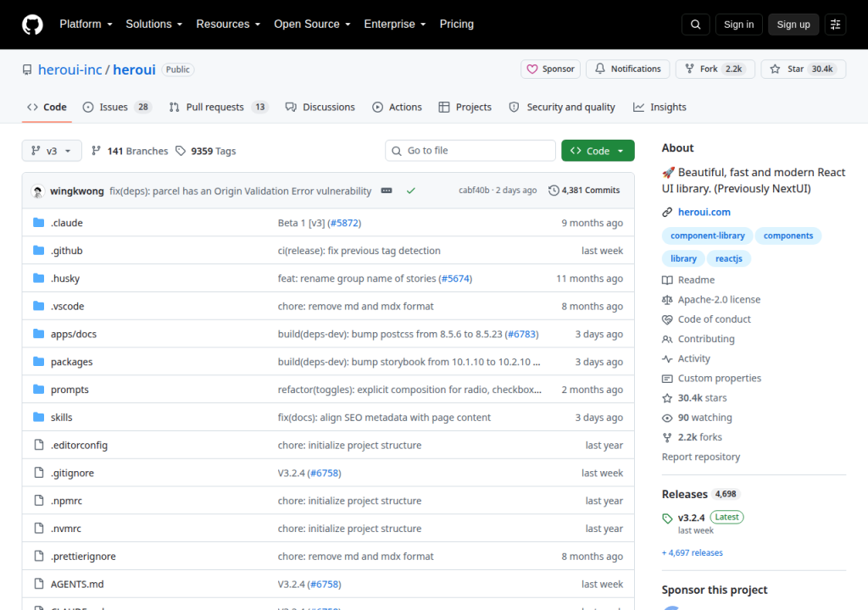Select the Code tab
The height and width of the screenshot is (610, 868).
(x=47, y=108)
